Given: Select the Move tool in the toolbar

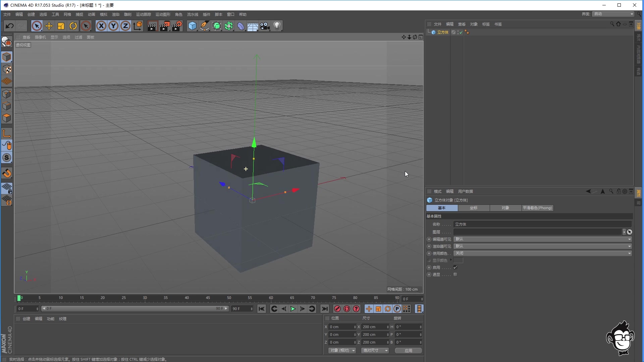Looking at the screenshot, I should (x=49, y=26).
